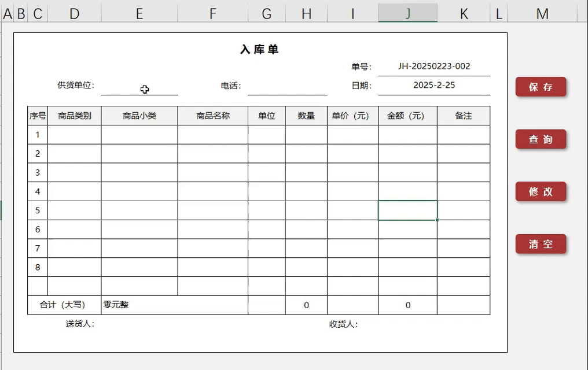Click 商品名称 cell in row 3

tap(212, 173)
